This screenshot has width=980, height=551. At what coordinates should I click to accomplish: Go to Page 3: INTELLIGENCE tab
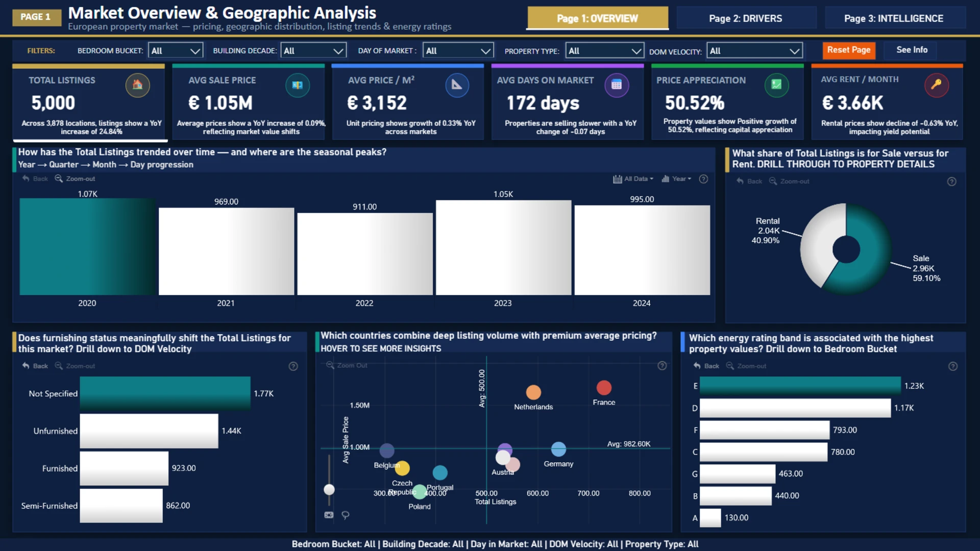pyautogui.click(x=894, y=18)
